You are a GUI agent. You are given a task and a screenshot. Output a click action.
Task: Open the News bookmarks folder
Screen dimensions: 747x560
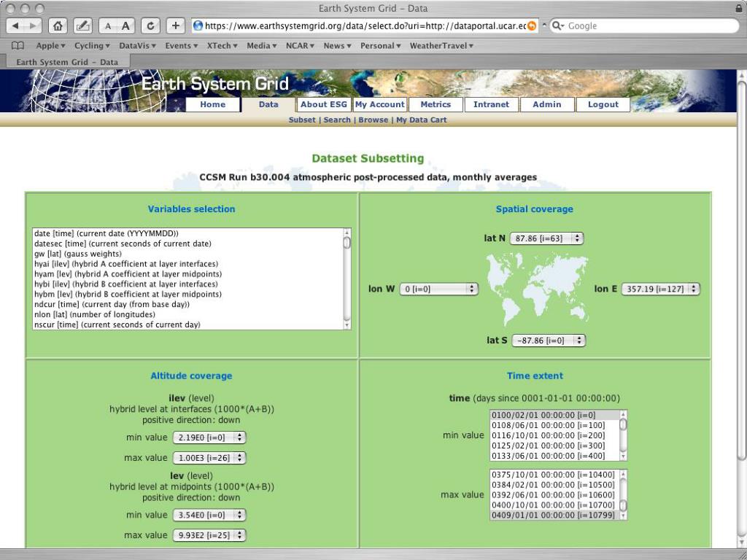pyautogui.click(x=337, y=46)
